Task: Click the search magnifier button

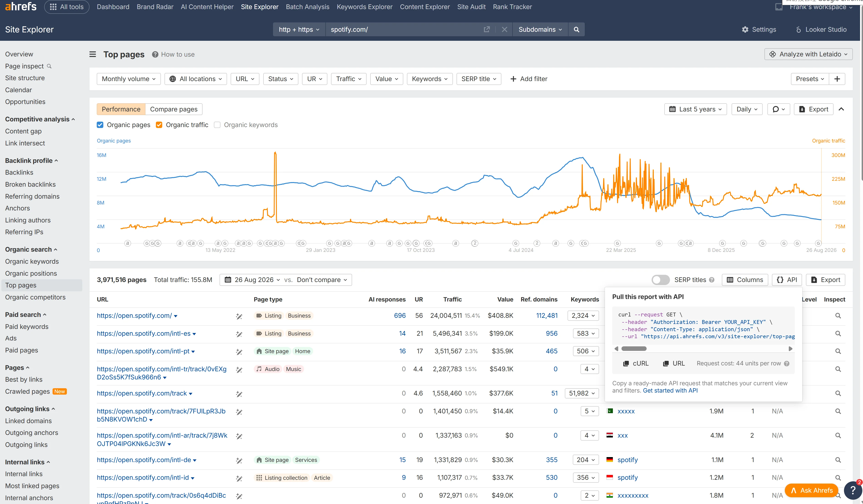Action: point(576,29)
